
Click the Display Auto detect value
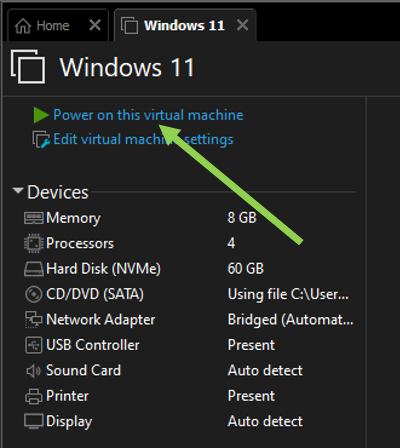(265, 422)
